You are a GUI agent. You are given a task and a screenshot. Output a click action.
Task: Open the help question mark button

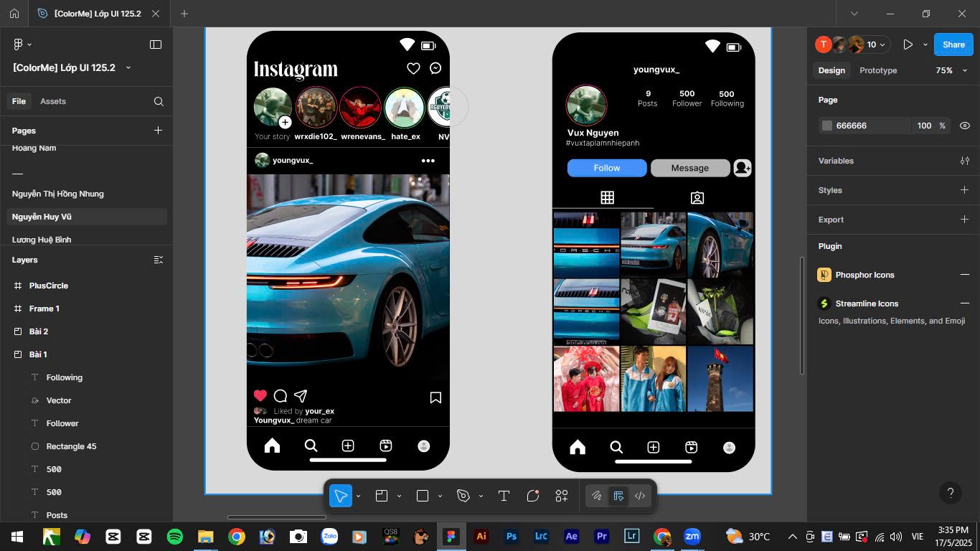point(951,493)
